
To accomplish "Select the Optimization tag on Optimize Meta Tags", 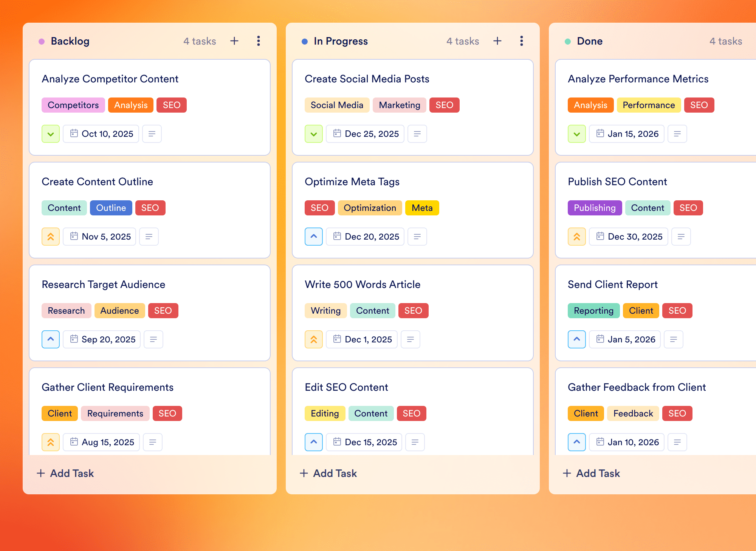I will point(370,208).
